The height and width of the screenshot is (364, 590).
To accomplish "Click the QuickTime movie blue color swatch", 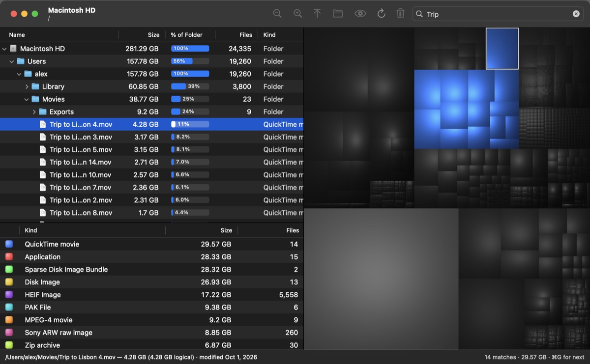I will 9,244.
